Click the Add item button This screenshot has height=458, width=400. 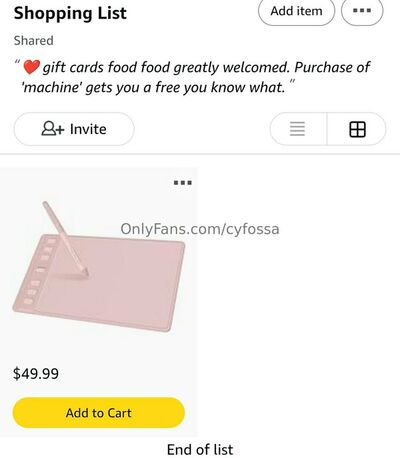pos(296,11)
